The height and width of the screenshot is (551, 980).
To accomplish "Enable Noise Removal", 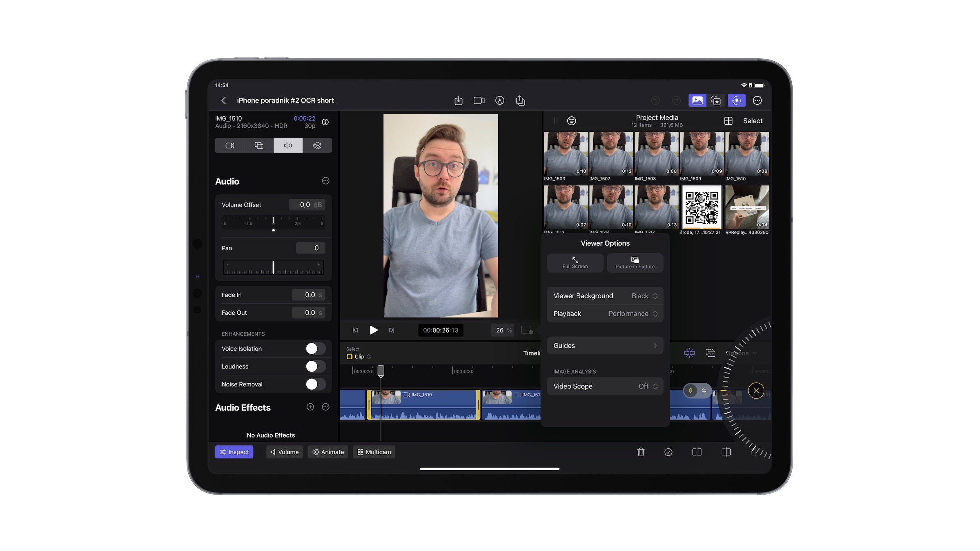I will click(x=316, y=384).
